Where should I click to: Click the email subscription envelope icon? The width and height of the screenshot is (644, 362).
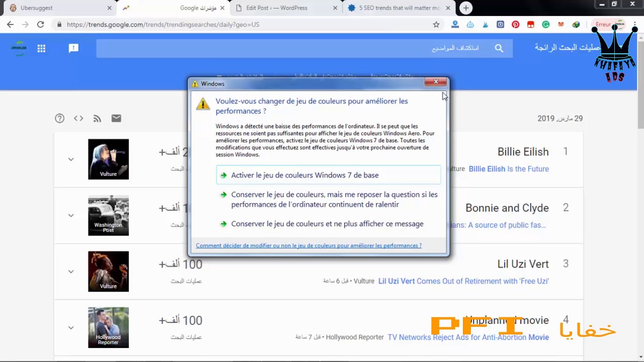coord(116,118)
